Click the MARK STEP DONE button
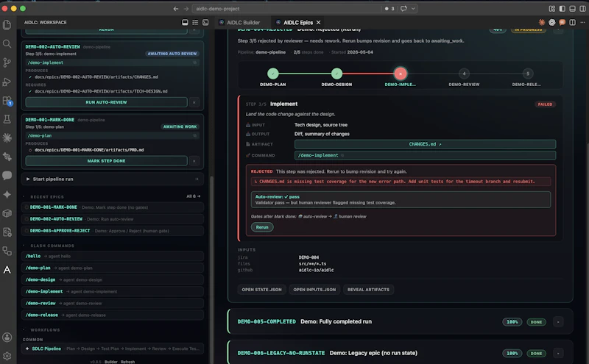 106,160
